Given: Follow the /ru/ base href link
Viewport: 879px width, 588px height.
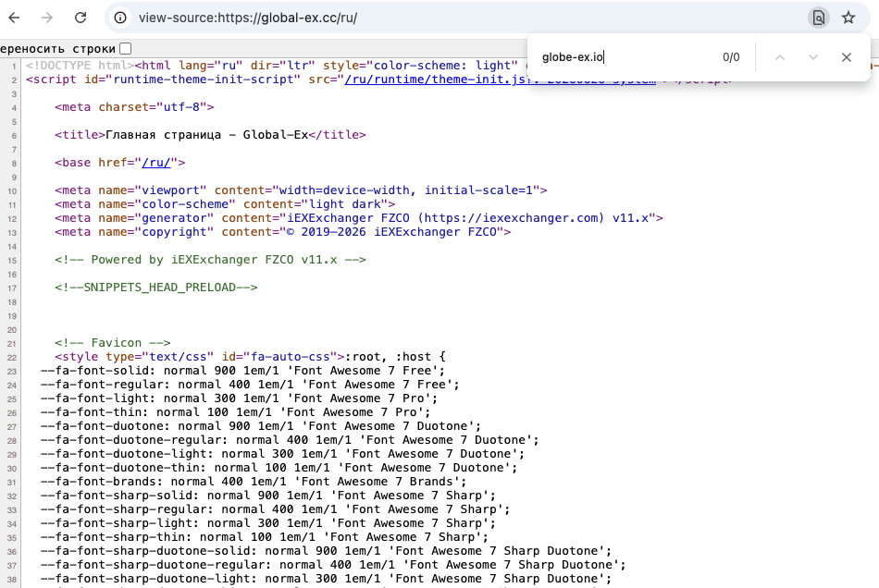Looking at the screenshot, I should point(155,163).
